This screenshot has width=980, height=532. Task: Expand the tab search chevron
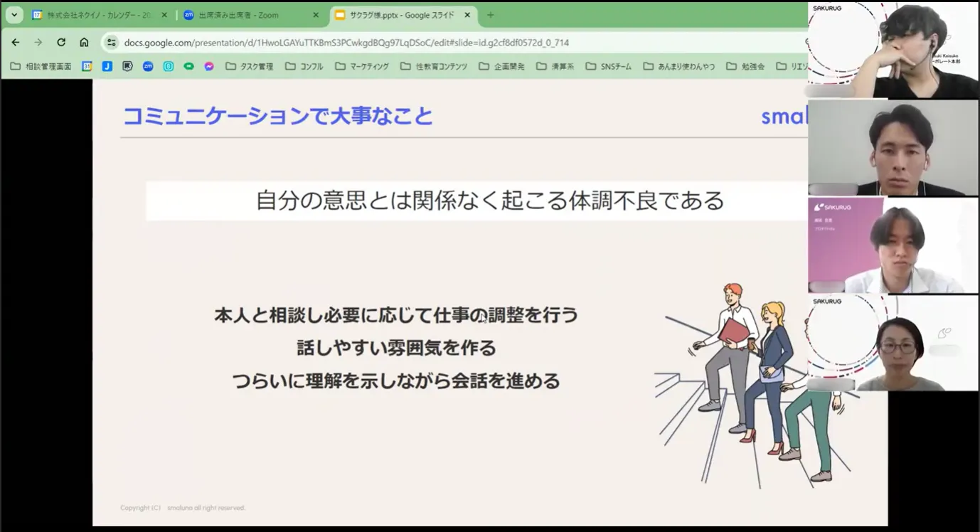tap(14, 14)
